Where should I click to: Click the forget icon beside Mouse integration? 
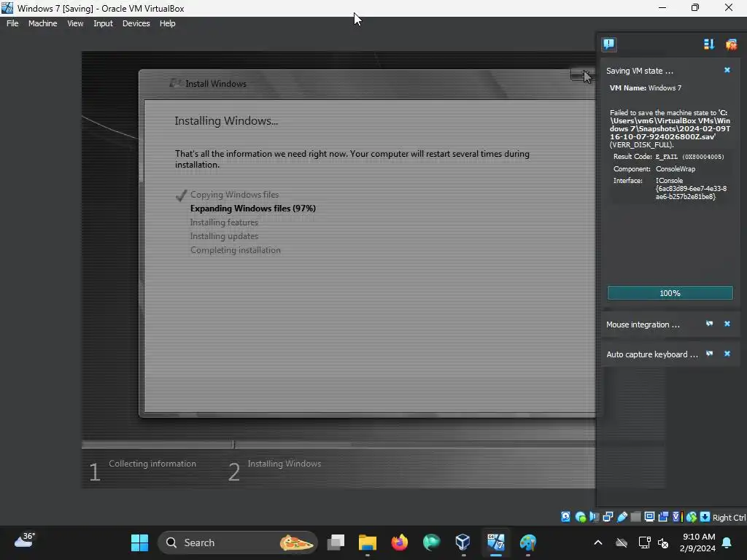point(709,324)
